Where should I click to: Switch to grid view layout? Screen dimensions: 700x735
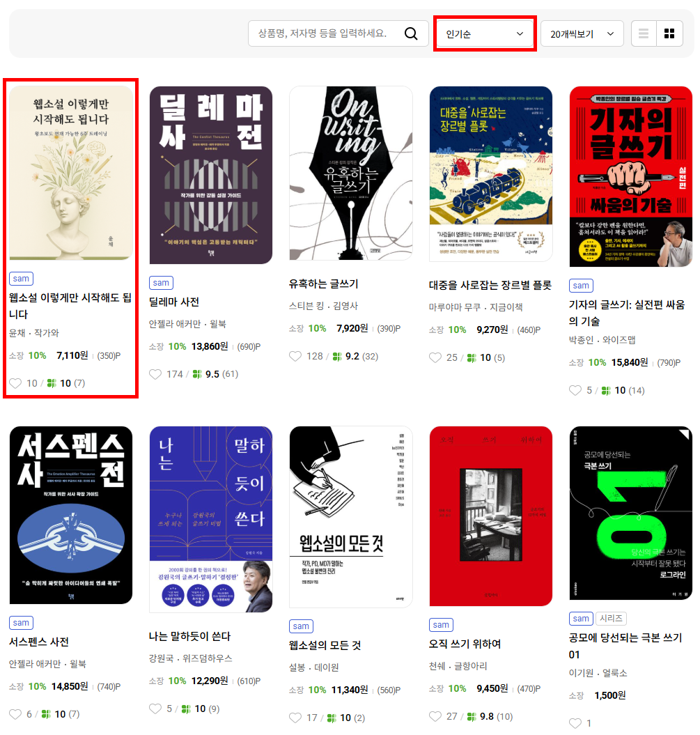click(x=669, y=33)
